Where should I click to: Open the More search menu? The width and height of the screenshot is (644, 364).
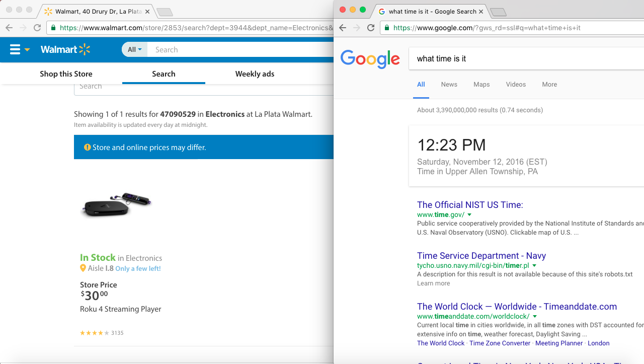[x=549, y=85]
